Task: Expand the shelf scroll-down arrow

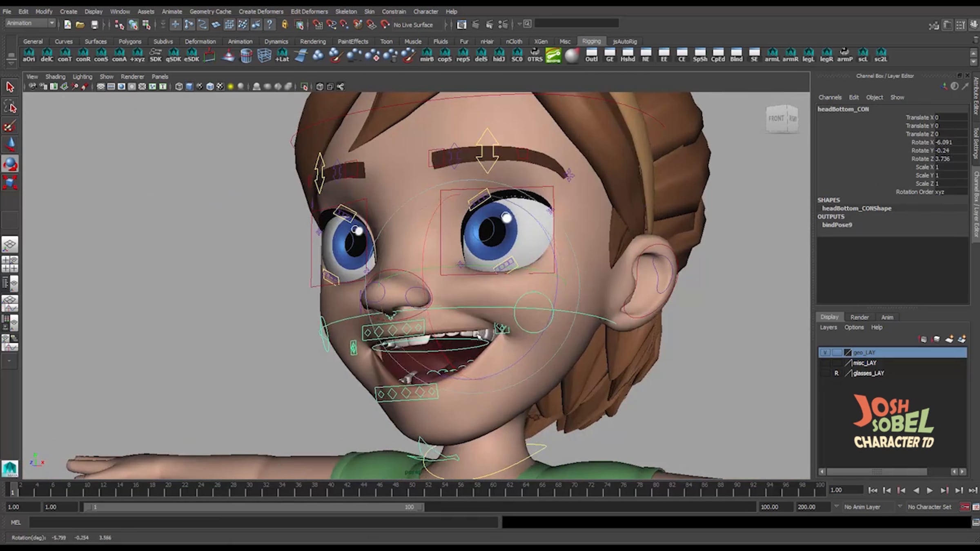Action: [x=973, y=62]
